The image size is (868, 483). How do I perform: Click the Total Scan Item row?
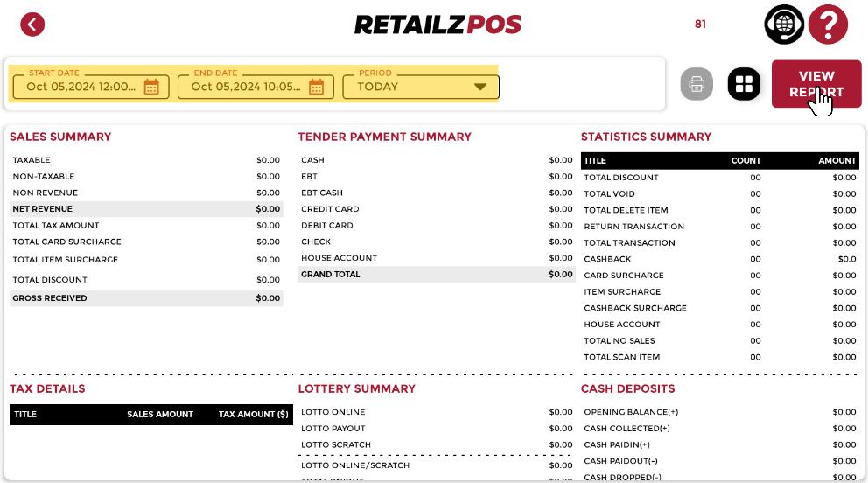[719, 357]
